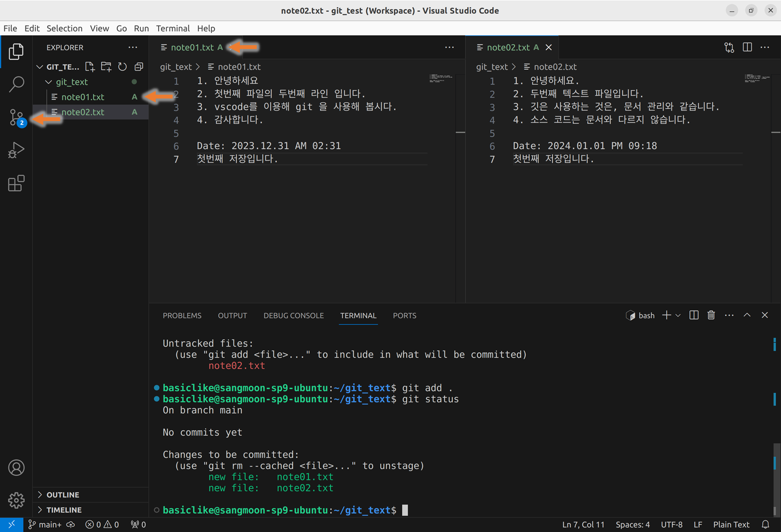This screenshot has height=532, width=781.
Task: Close the note02.txt editor tab
Action: click(549, 47)
